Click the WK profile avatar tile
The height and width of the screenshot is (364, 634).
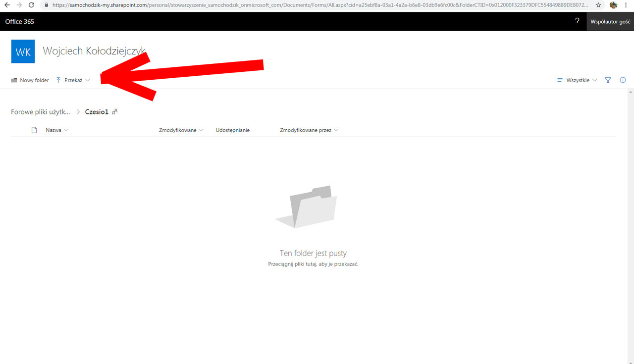coord(23,51)
